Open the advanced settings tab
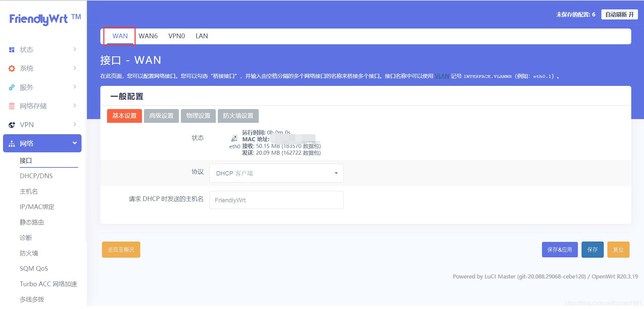The image size is (644, 309). tap(161, 116)
